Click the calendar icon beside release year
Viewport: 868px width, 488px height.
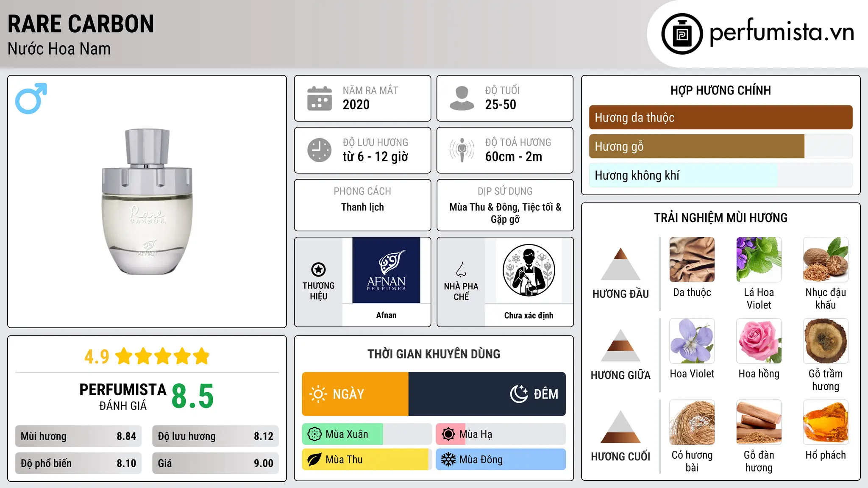[320, 98]
